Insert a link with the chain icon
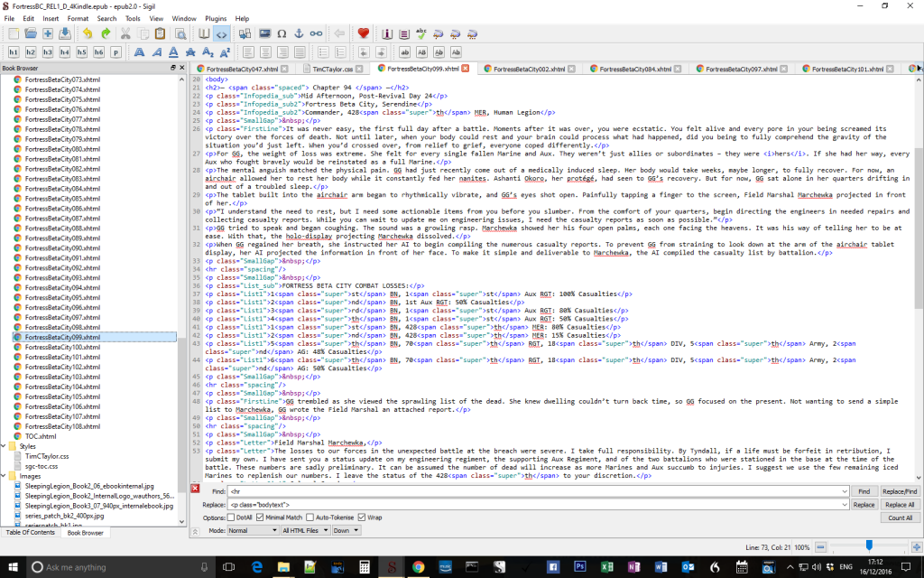Image resolution: width=924 pixels, height=578 pixels. click(317, 34)
